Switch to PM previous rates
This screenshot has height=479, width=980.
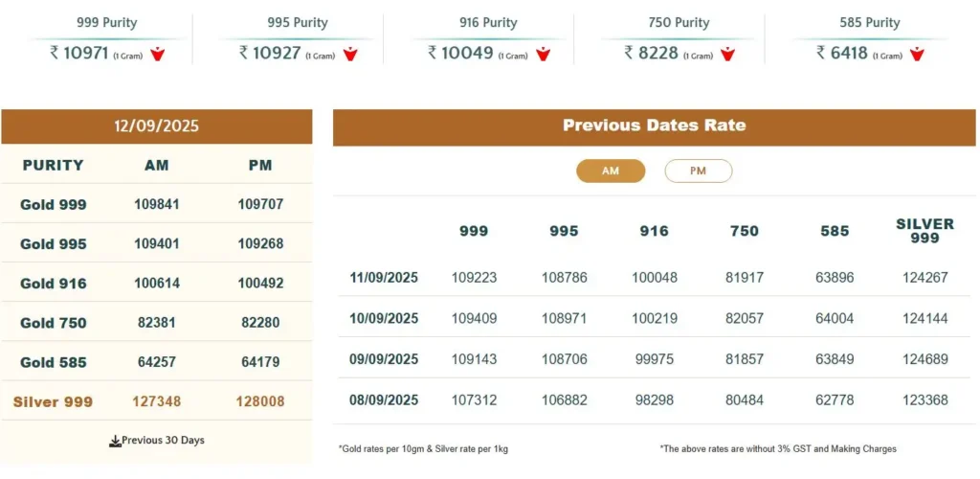[698, 171]
